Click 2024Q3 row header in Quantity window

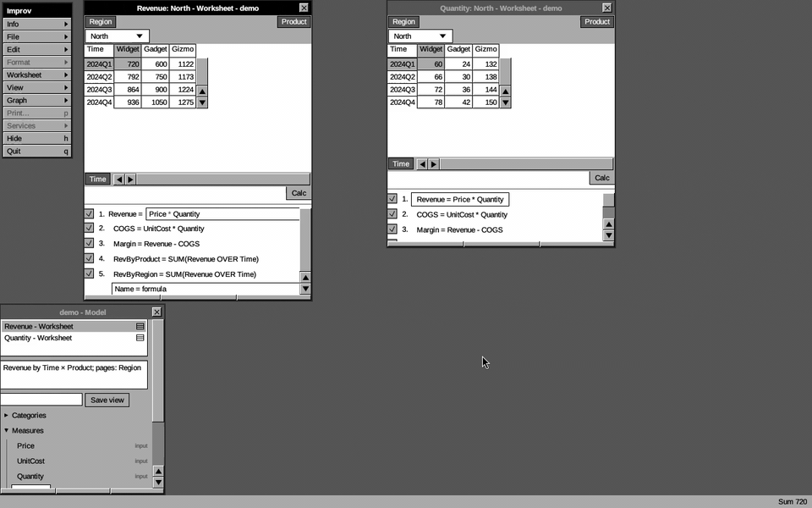(403, 90)
